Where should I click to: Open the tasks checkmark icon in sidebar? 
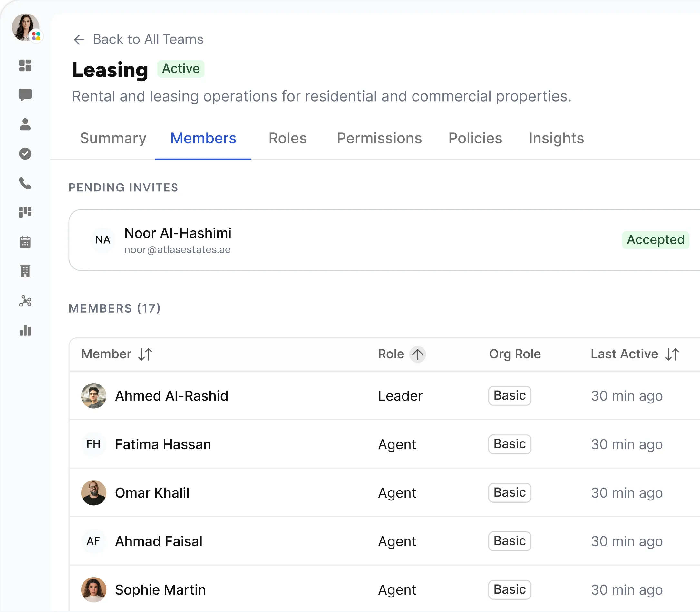point(25,154)
